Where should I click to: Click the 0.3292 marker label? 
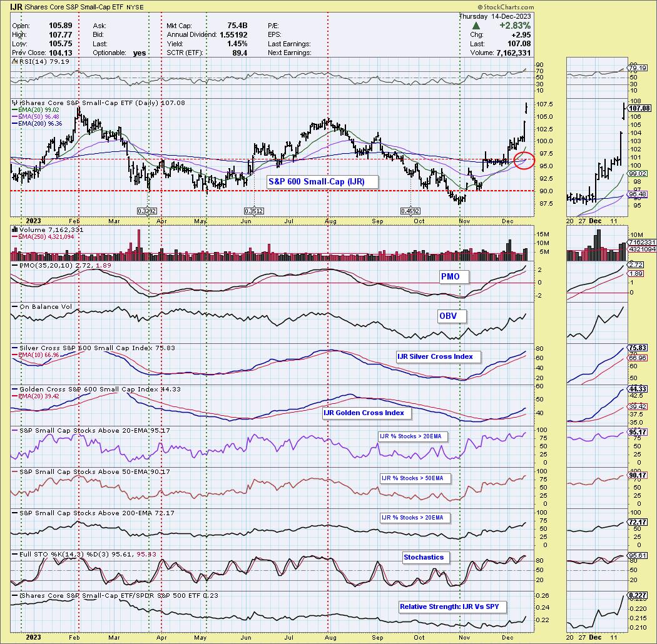(x=146, y=211)
